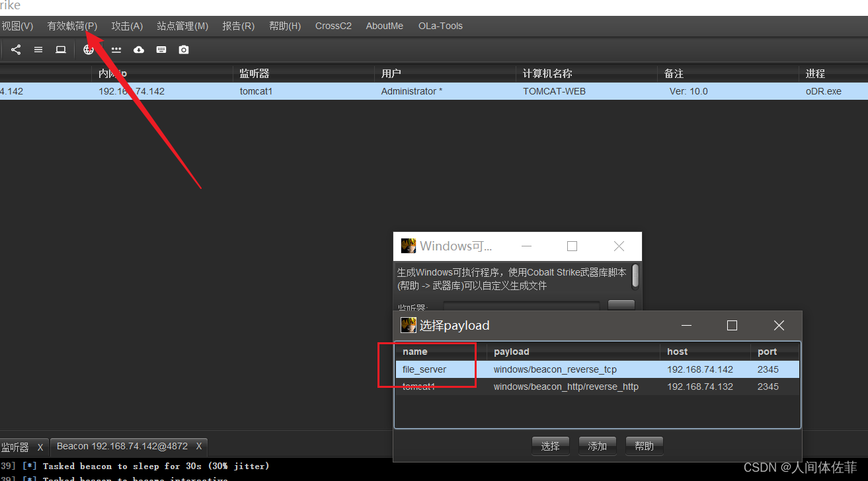Sort payload dialog by port column
Viewport: 868px width, 481px height.
774,351
